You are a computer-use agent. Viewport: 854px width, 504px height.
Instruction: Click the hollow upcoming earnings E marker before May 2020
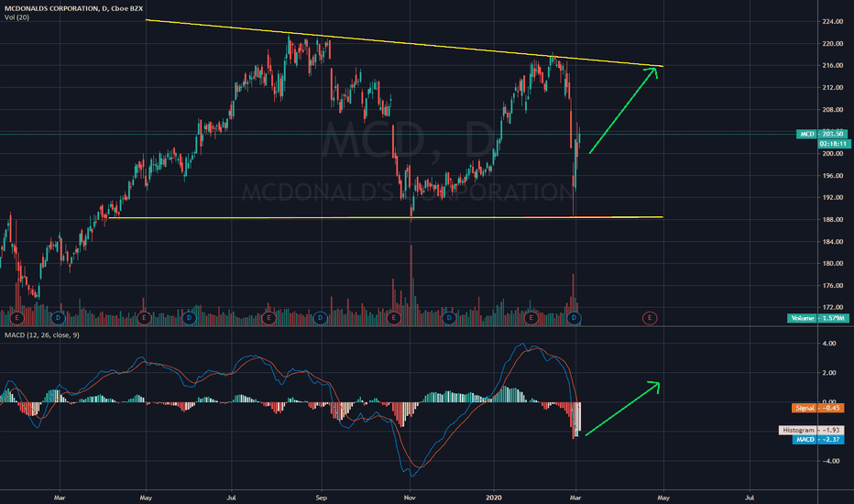650,318
